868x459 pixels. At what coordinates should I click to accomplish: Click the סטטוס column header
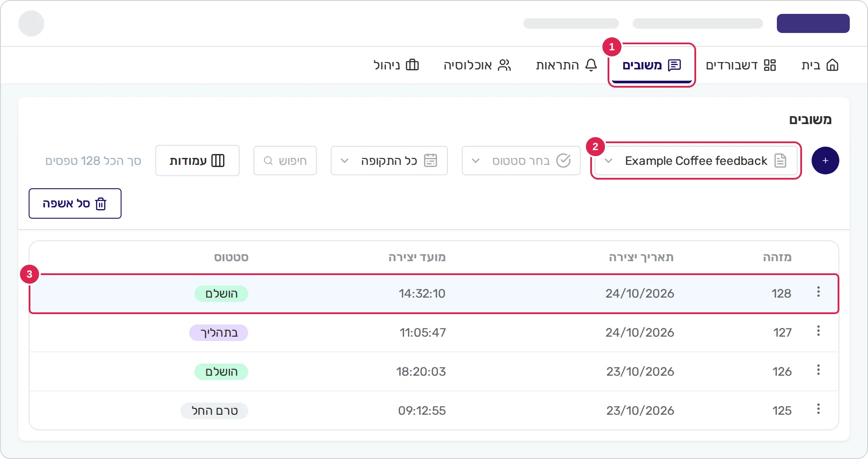[x=231, y=257]
